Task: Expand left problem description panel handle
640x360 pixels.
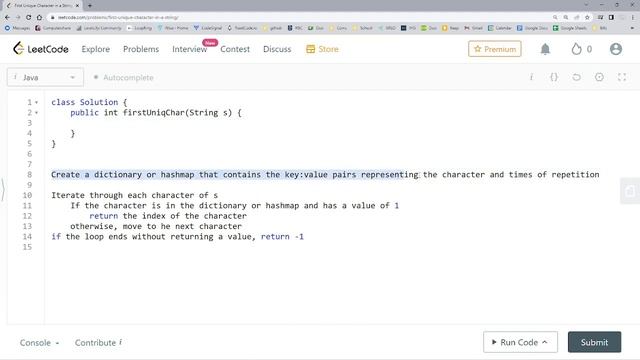Action: 3,190
